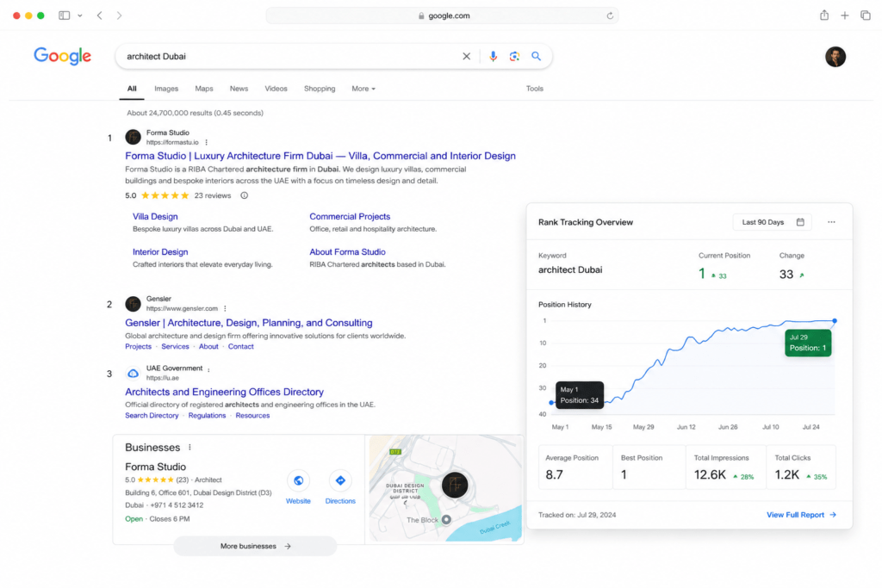
Task: Click the Gensler Projects sitelink
Action: point(138,346)
